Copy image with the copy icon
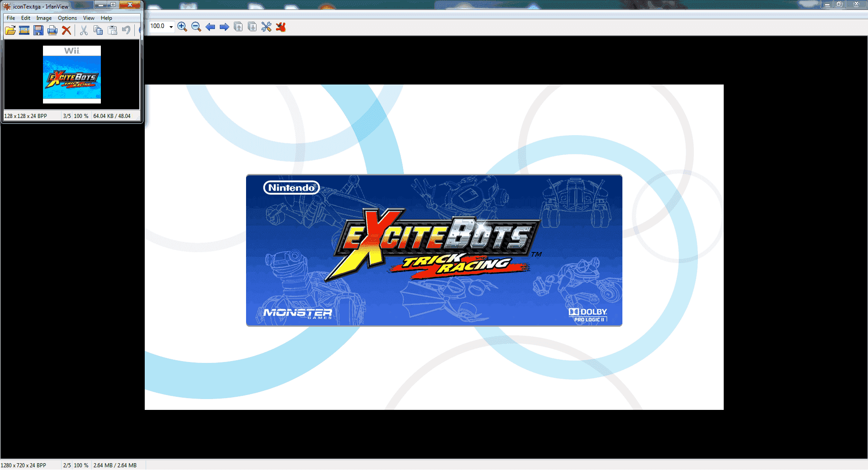 coord(98,30)
